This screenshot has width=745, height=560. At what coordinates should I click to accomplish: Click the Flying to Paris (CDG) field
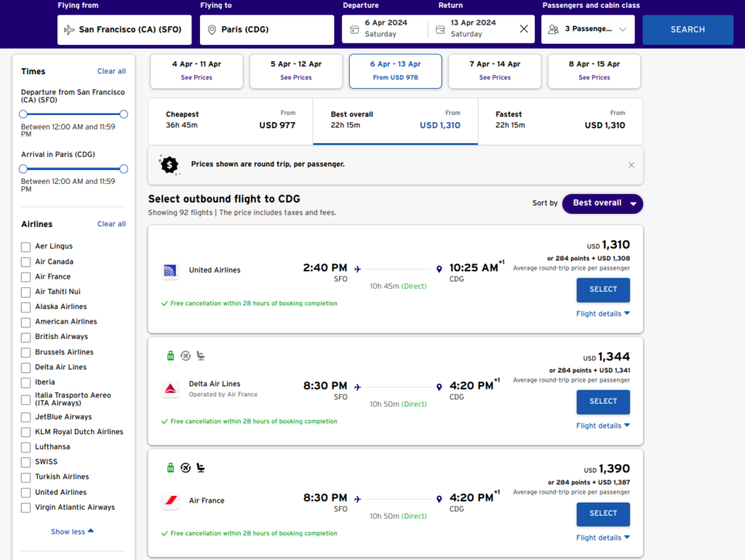pyautogui.click(x=267, y=30)
